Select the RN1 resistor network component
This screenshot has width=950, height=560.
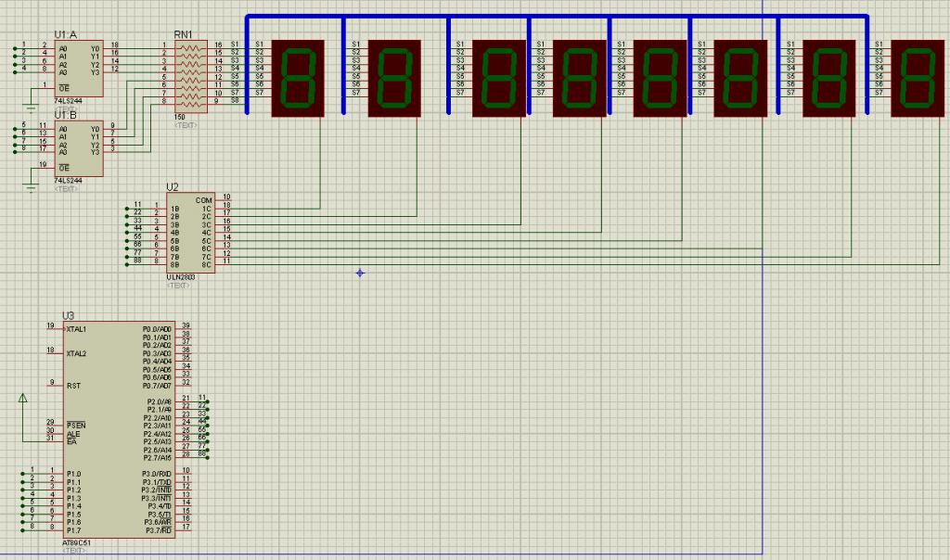191,77
